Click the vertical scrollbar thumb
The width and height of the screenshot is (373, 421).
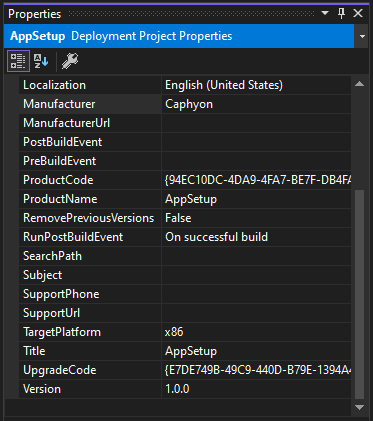359,294
